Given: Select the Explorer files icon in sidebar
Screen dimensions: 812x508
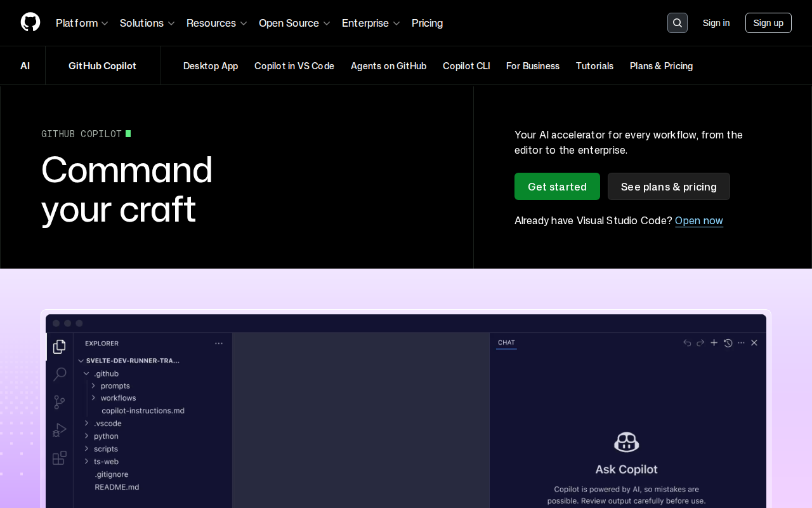Looking at the screenshot, I should pyautogui.click(x=60, y=347).
